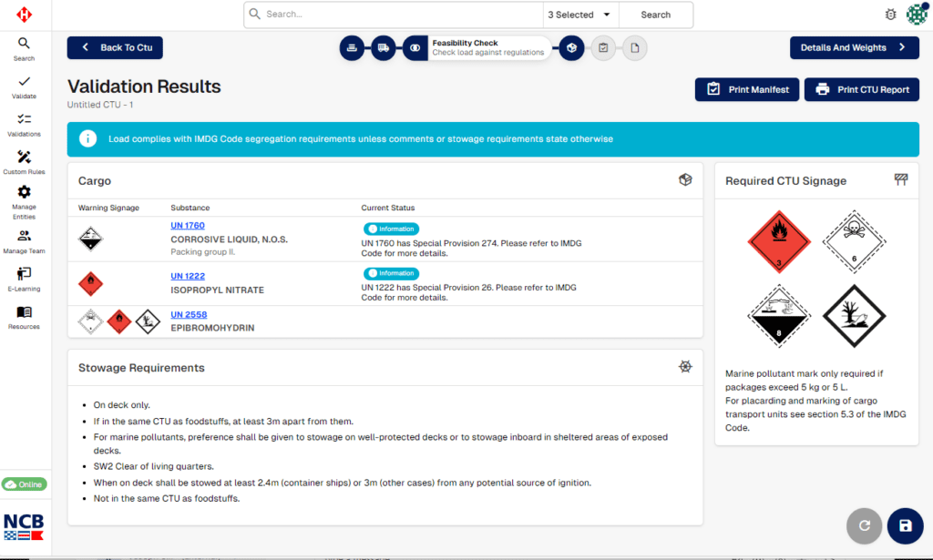Click the truck step icon in progress bar

[x=384, y=48]
